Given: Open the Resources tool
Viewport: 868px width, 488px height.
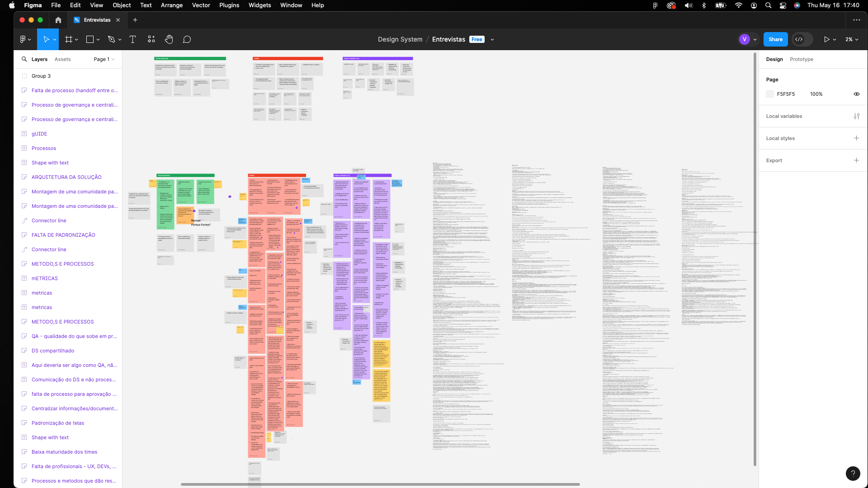Looking at the screenshot, I should pos(151,40).
